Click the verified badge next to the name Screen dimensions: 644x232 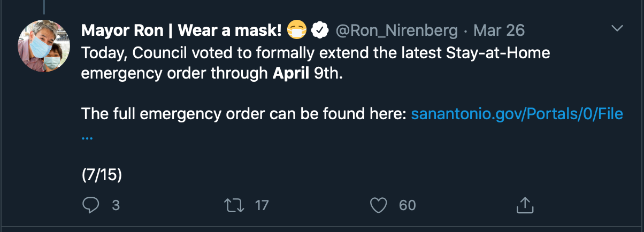[x=320, y=31]
